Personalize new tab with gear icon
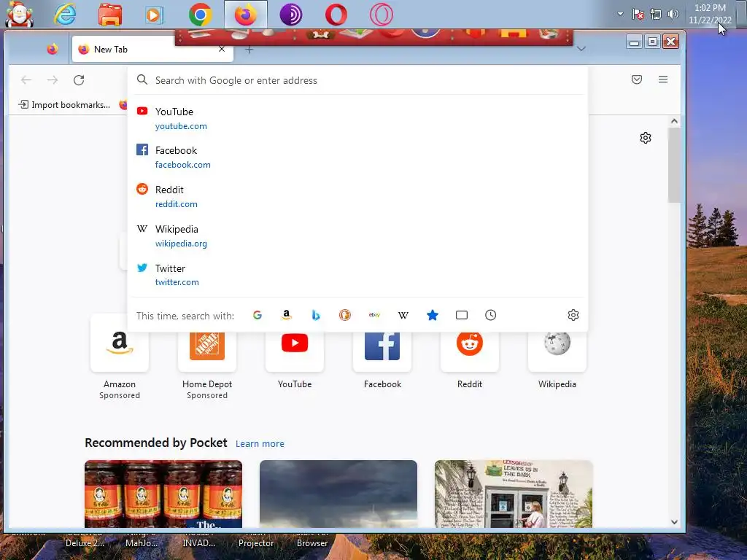The image size is (747, 560). pyautogui.click(x=646, y=138)
